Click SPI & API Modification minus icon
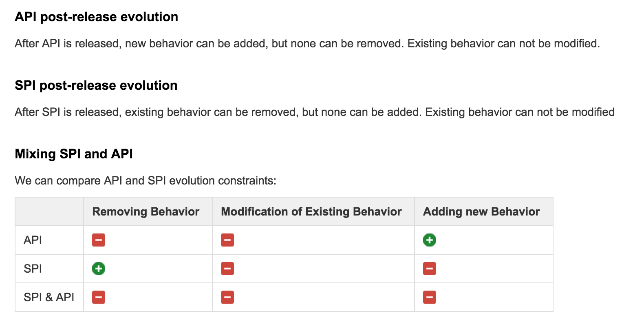Viewport: 644px width, 320px height. (227, 297)
